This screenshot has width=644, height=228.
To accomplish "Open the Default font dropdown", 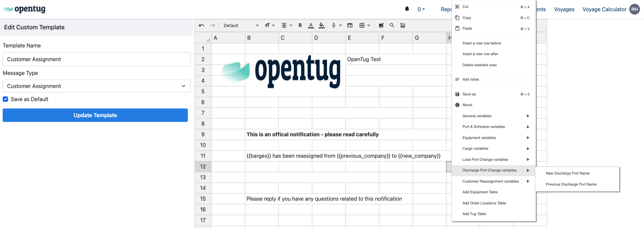I will (x=241, y=25).
